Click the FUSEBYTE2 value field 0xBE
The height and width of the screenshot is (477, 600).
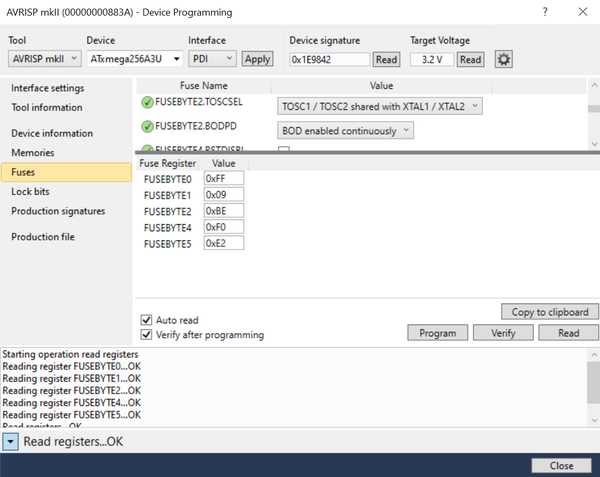click(224, 211)
